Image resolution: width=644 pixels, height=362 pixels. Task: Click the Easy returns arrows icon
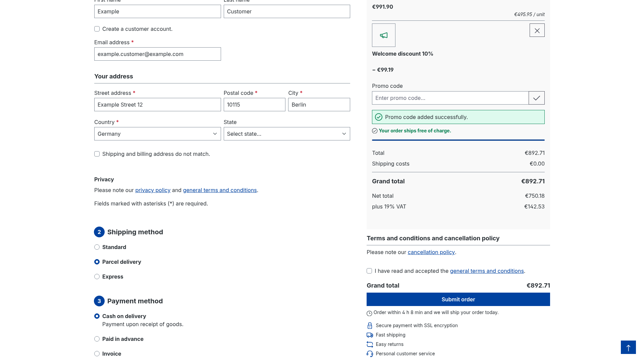coord(370,344)
